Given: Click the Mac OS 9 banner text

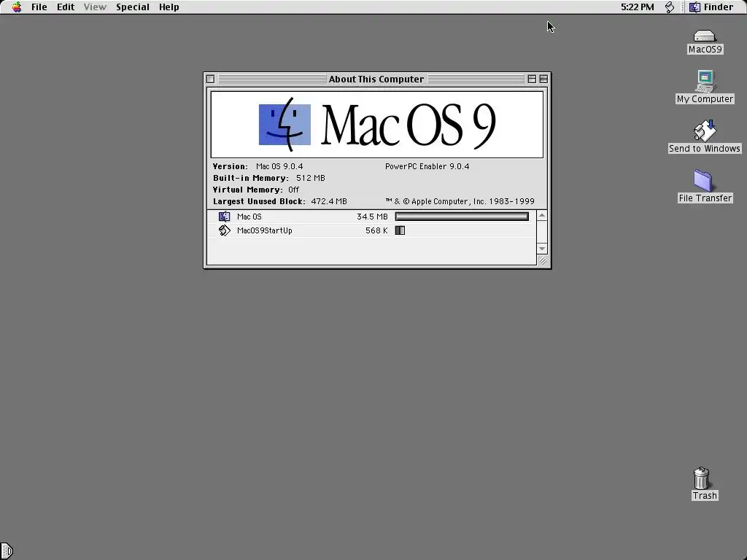Looking at the screenshot, I should click(409, 125).
